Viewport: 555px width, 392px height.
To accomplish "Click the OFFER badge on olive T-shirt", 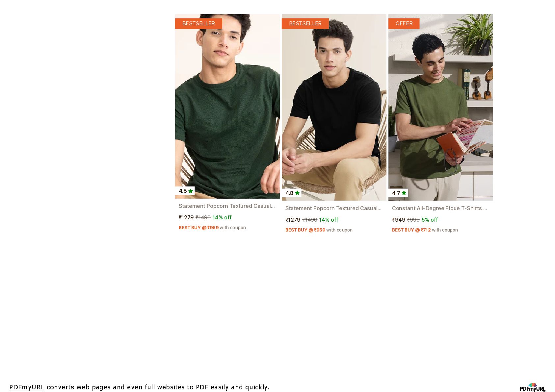I will click(x=404, y=23).
